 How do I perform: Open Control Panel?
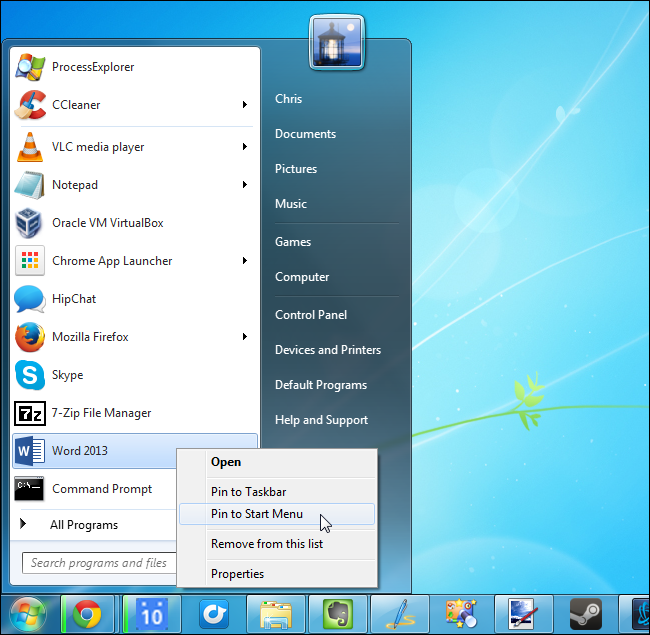[x=311, y=315]
